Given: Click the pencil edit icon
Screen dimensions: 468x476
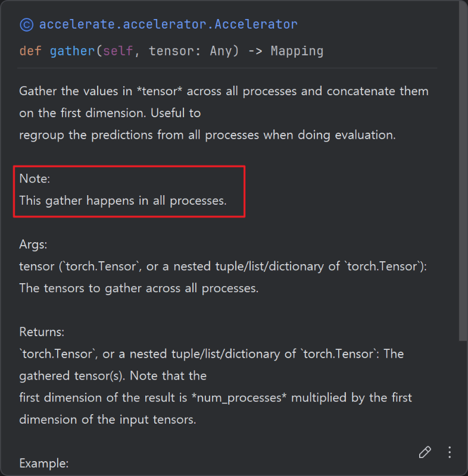Looking at the screenshot, I should (x=425, y=452).
